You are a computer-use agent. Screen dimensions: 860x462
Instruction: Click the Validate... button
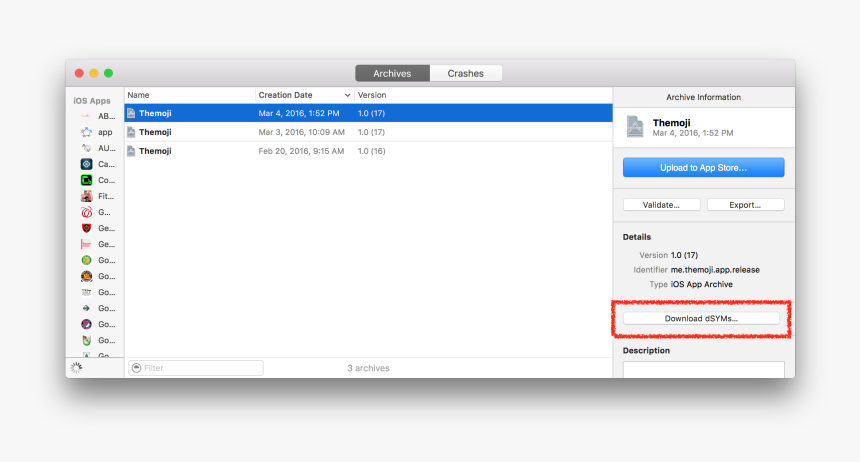661,205
